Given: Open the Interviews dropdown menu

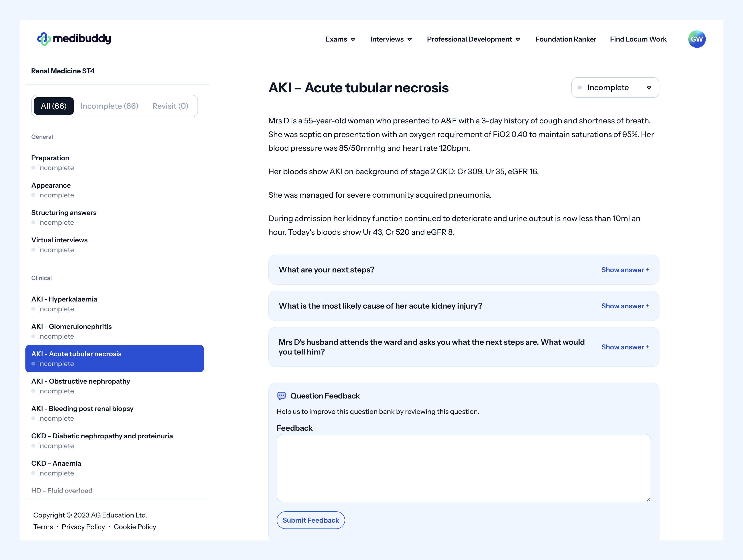Looking at the screenshot, I should click(391, 39).
